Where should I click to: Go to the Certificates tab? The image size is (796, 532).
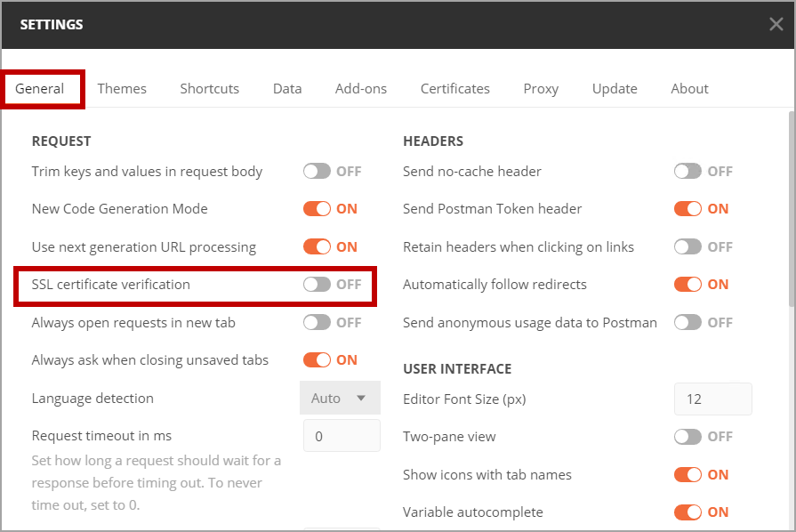(454, 89)
